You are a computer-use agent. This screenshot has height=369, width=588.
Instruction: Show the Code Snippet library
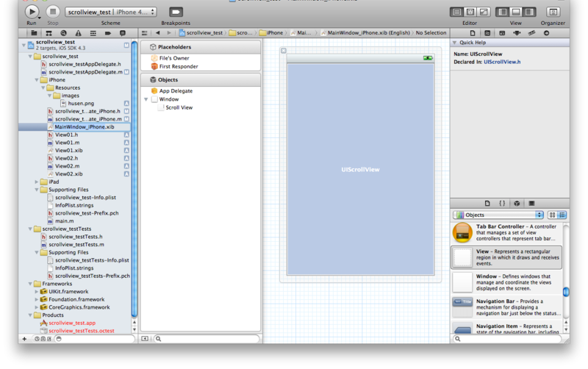point(502,204)
